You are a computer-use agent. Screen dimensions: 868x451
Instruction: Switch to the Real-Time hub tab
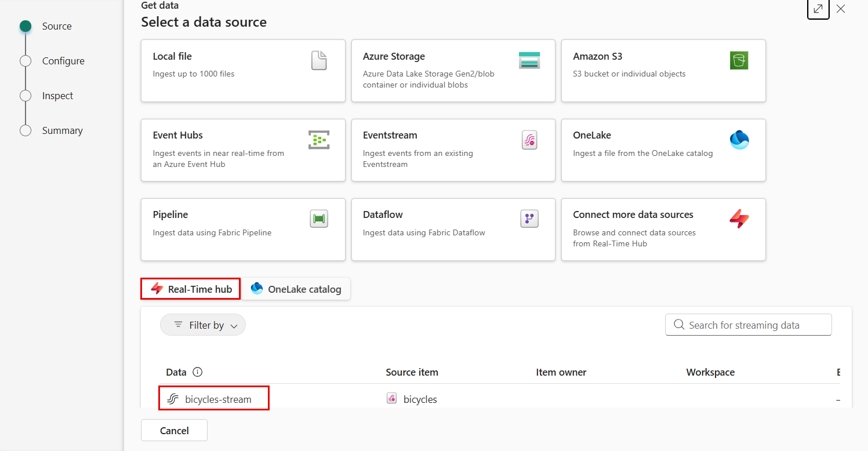(191, 289)
